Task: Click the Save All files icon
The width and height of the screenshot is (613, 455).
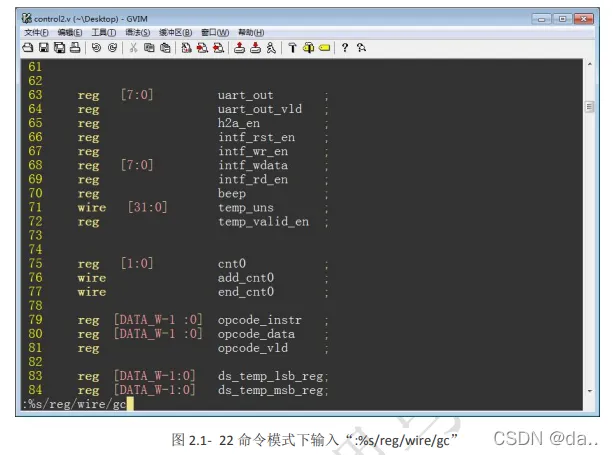Action: point(59,48)
